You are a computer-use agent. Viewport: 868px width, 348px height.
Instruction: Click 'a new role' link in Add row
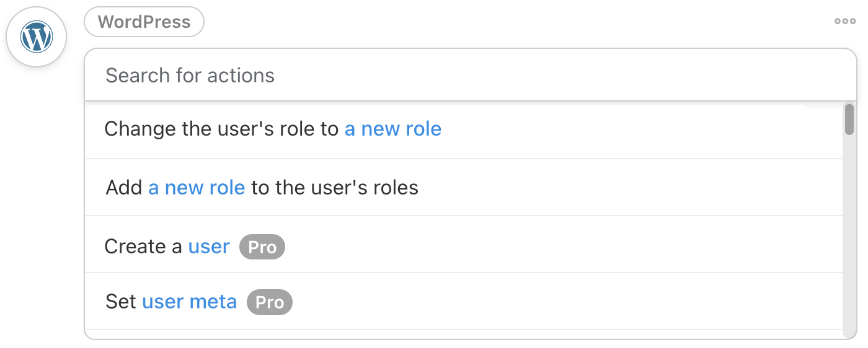[197, 188]
